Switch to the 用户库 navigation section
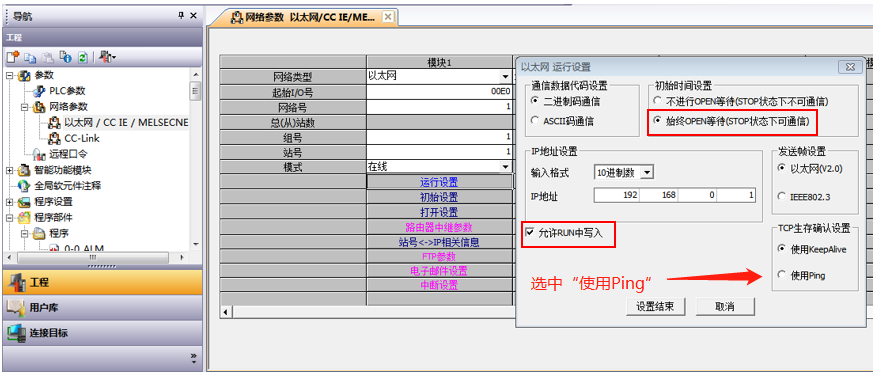This screenshot has width=877, height=376. pos(101,308)
